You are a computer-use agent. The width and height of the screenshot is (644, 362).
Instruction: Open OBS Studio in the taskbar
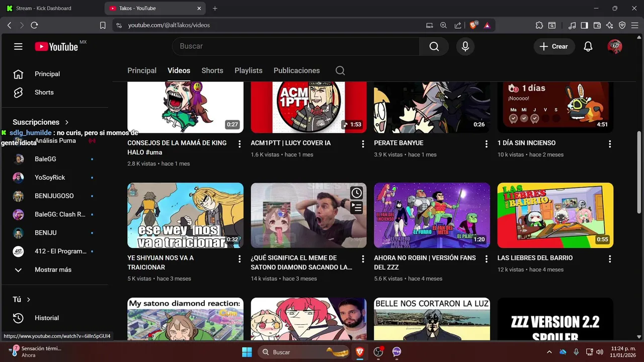378,352
